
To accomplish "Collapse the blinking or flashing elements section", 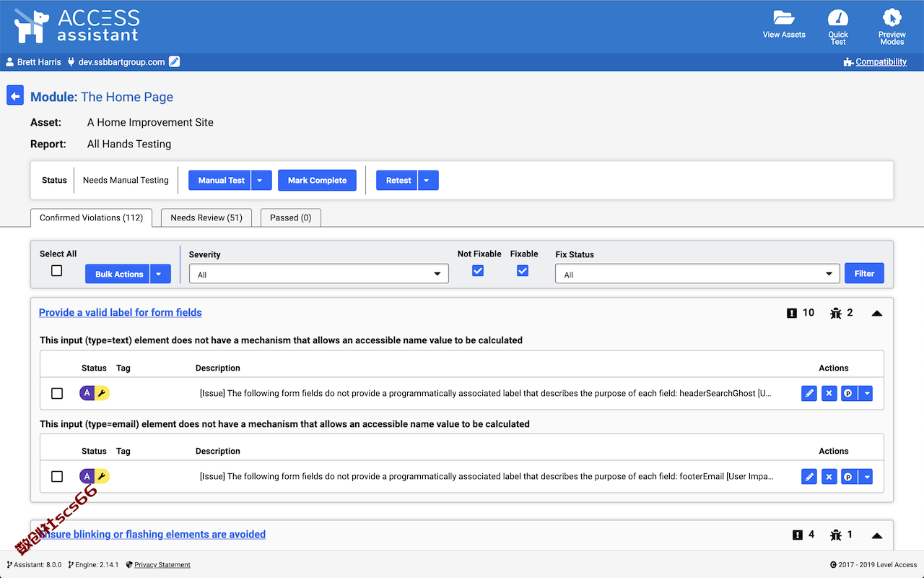I will point(877,535).
